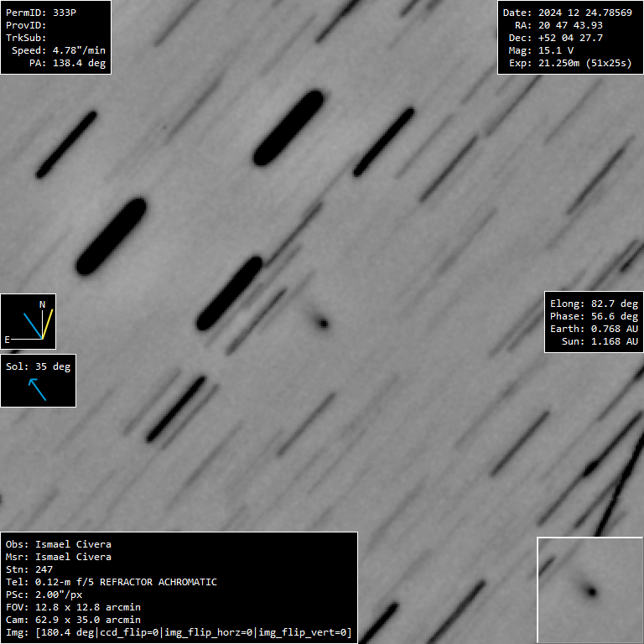Click the 'Obs: Ismael Civera' line
The image size is (644, 644).
click(59, 544)
